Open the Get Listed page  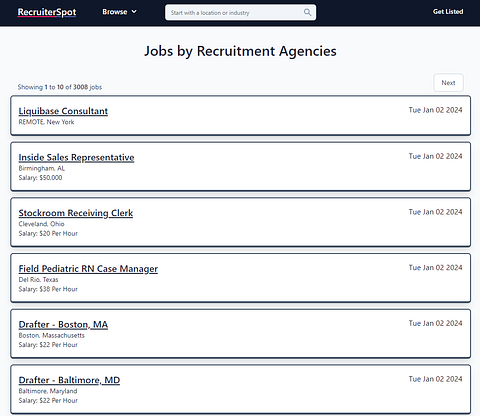(x=448, y=12)
